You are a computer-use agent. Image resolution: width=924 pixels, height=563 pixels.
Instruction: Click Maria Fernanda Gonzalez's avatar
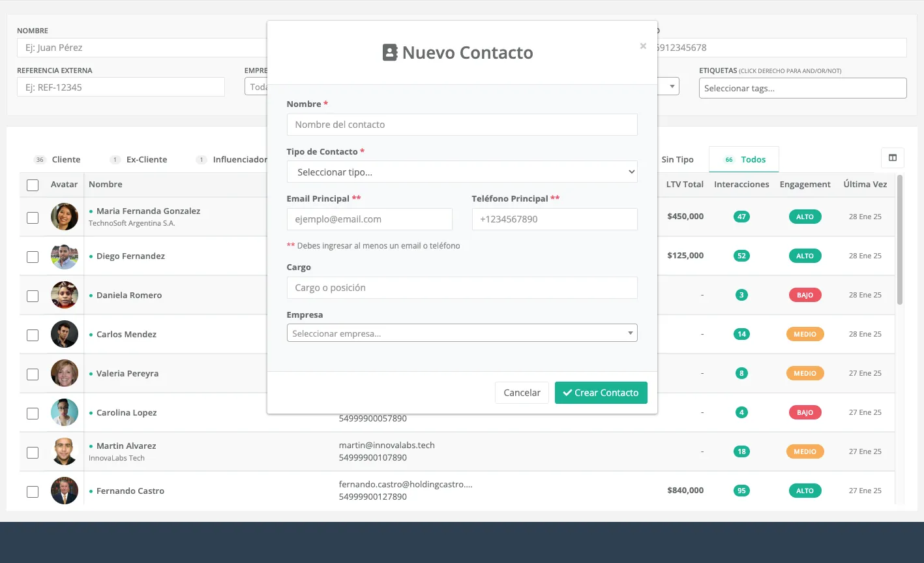pos(65,217)
